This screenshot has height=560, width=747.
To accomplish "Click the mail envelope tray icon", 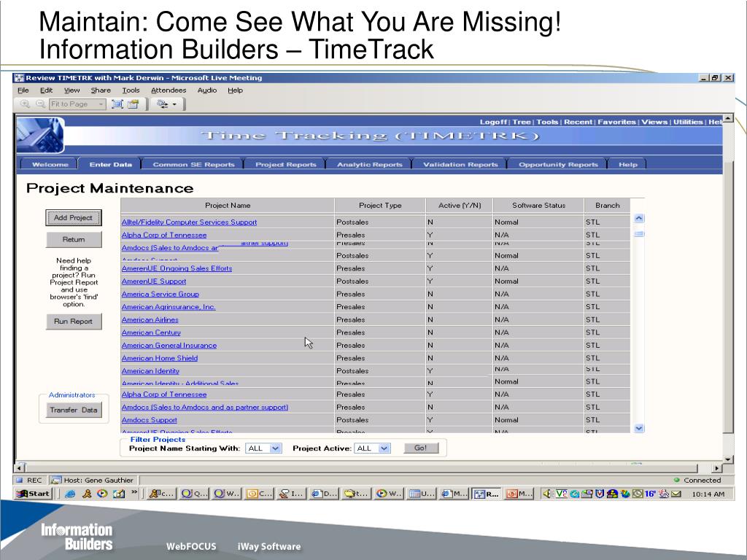I will point(676,494).
